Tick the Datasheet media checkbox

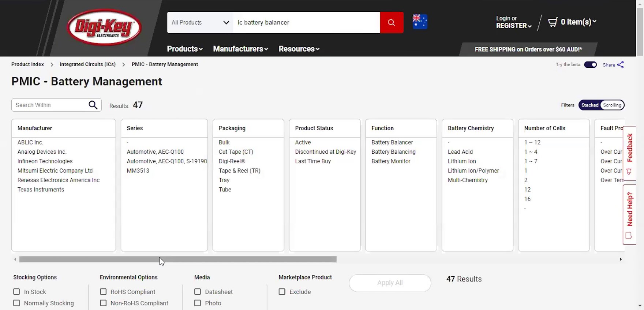pyautogui.click(x=198, y=292)
